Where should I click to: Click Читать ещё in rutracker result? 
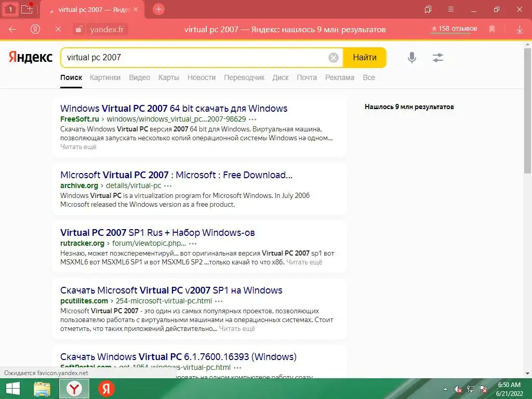coord(304,262)
